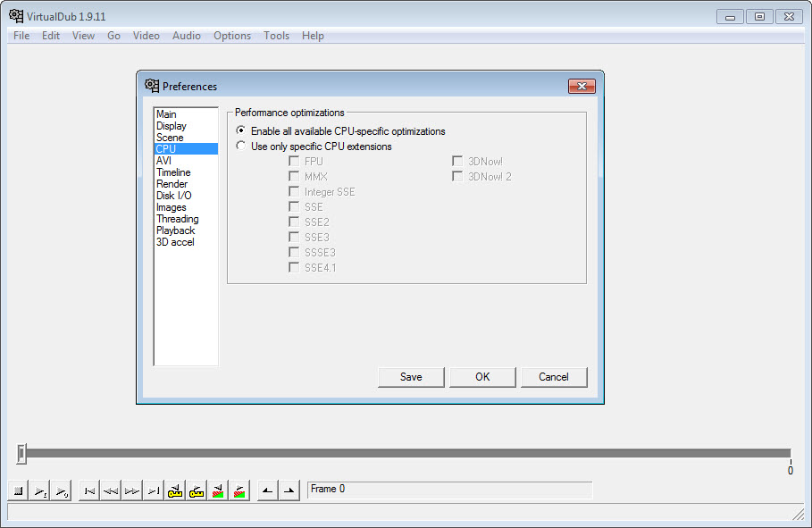This screenshot has width=812, height=528.
Task: Open the Edit menu
Action: tap(51, 35)
